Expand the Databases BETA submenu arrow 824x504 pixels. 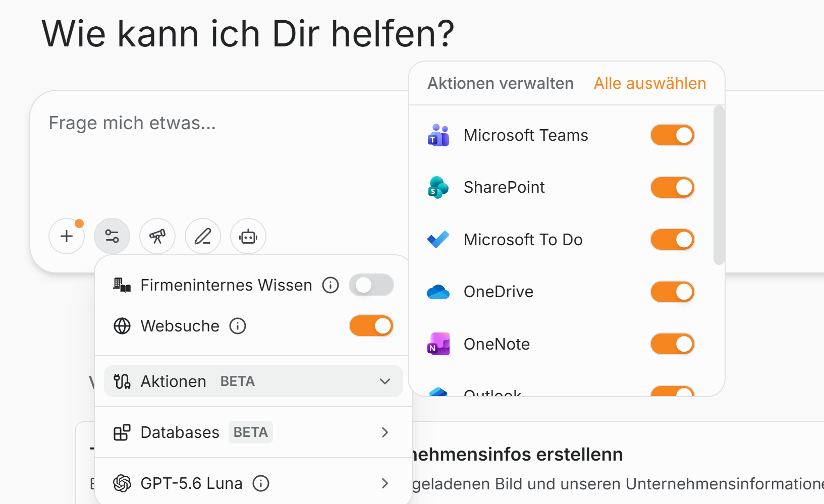385,432
